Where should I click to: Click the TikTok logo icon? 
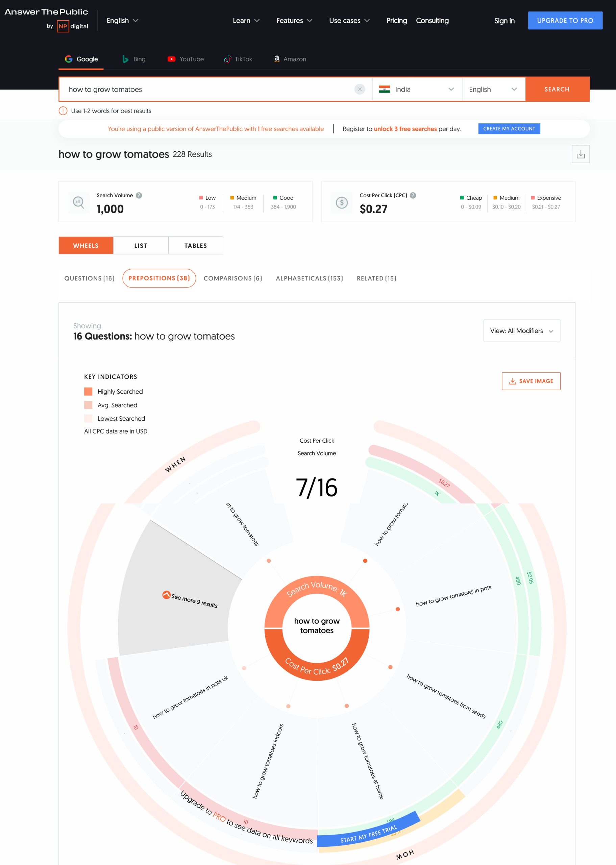click(x=228, y=59)
